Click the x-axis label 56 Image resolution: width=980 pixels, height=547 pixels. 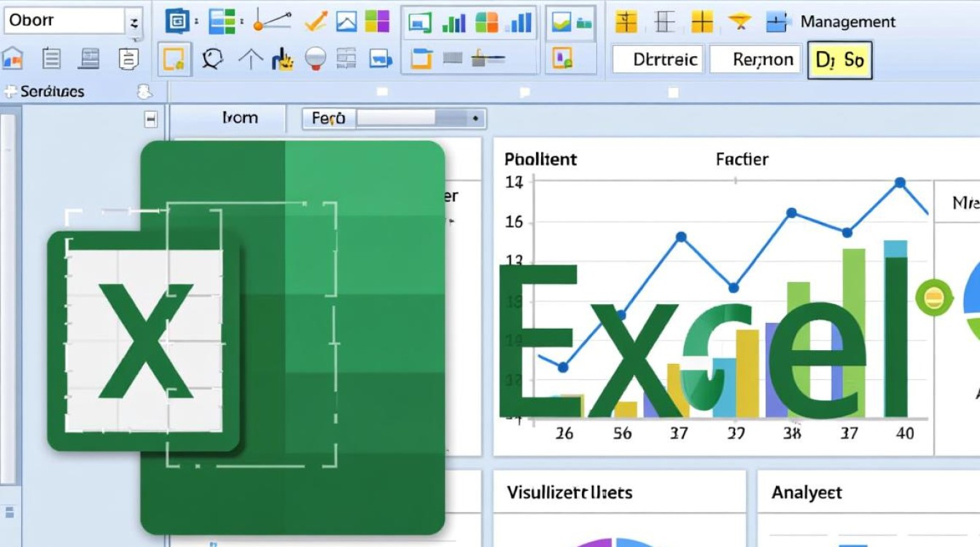tap(622, 433)
